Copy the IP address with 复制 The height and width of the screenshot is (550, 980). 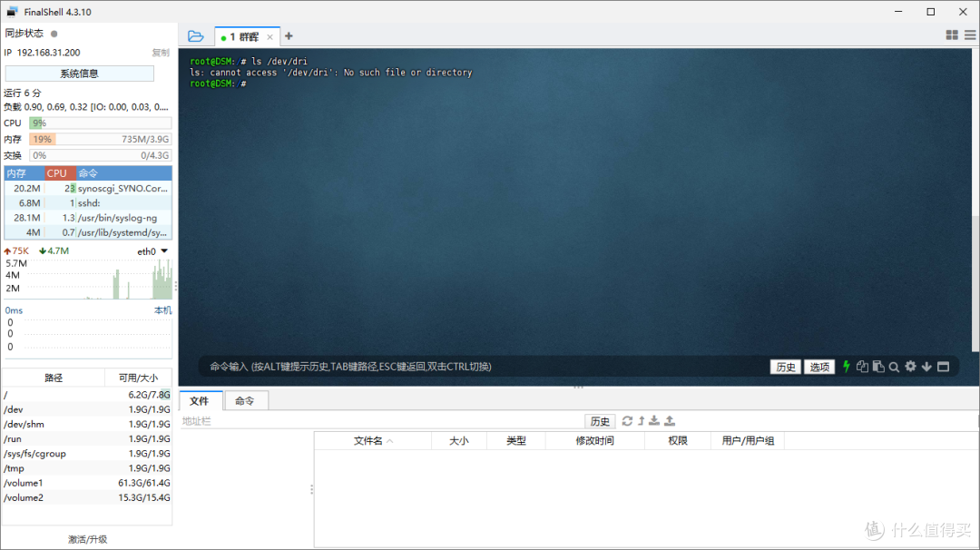tap(160, 53)
